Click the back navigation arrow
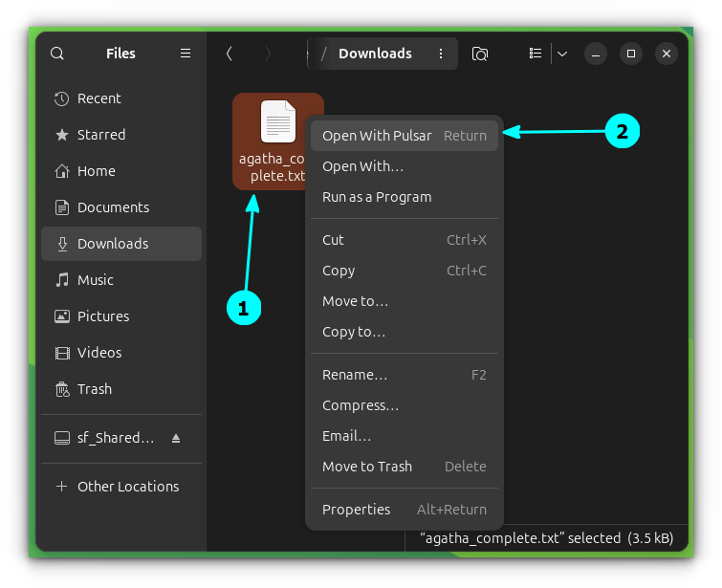Viewport: 722px width, 588px height. click(230, 54)
